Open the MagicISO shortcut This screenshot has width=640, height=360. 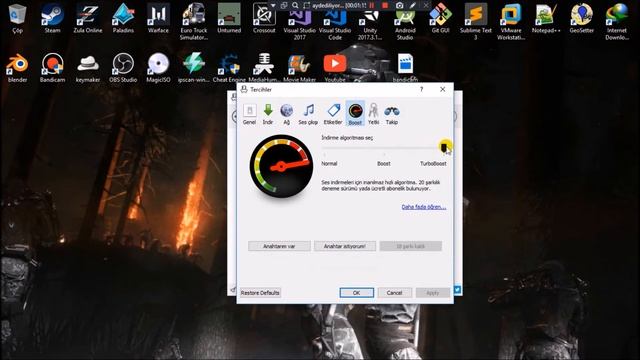pyautogui.click(x=158, y=68)
